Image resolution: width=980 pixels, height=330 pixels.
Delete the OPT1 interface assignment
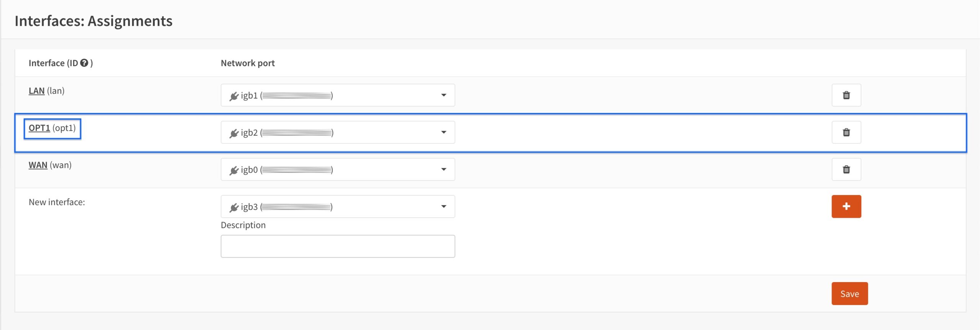click(x=846, y=132)
